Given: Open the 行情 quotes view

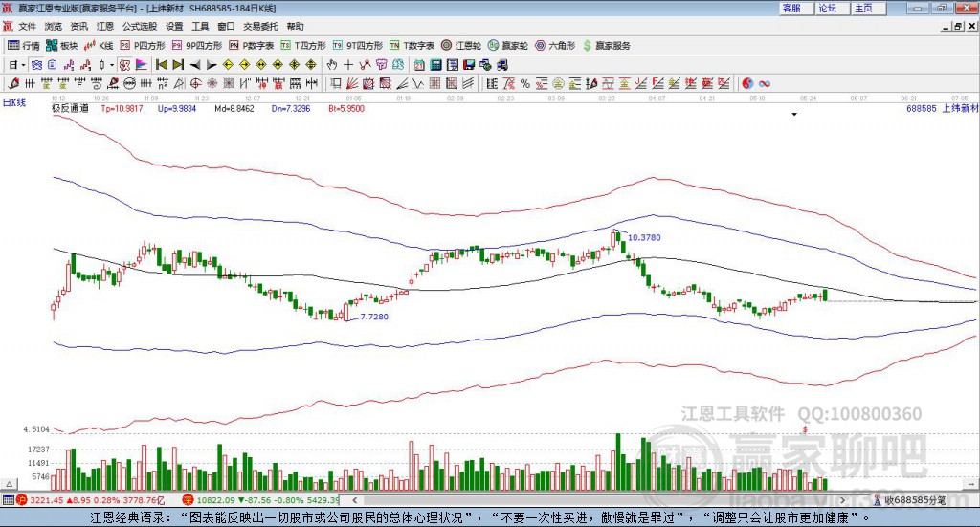Looking at the screenshot, I should [x=24, y=46].
